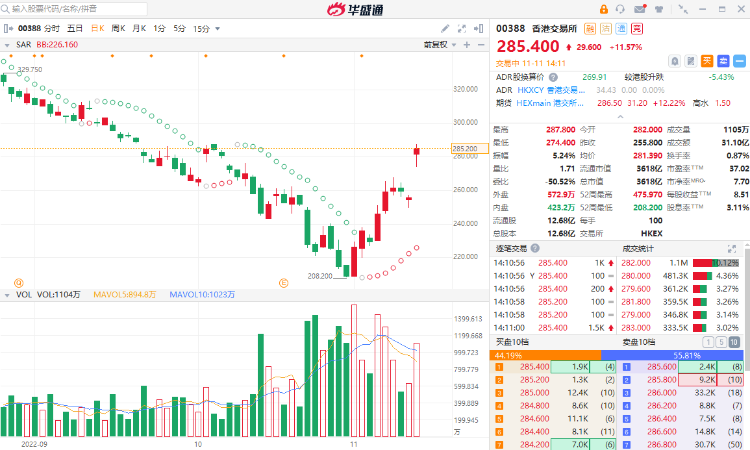Open 逐笔交易 tick trade help icon
The image size is (750, 450).
click(535, 248)
